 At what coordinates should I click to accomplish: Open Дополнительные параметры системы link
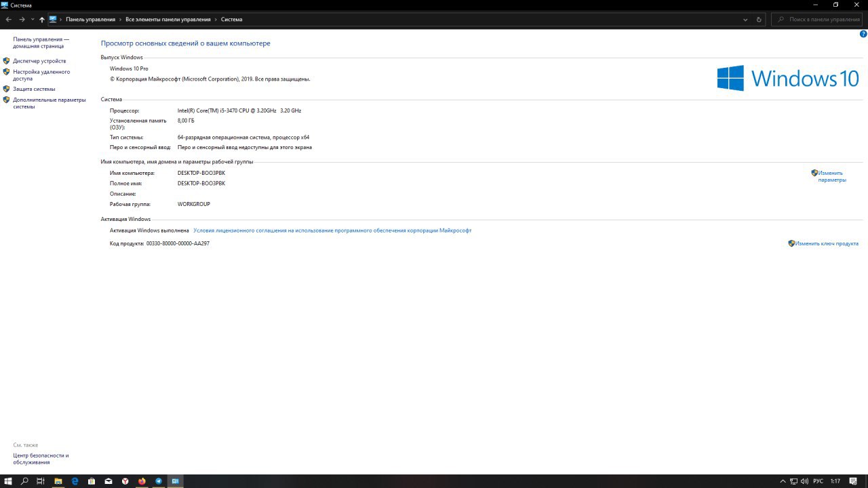click(50, 103)
